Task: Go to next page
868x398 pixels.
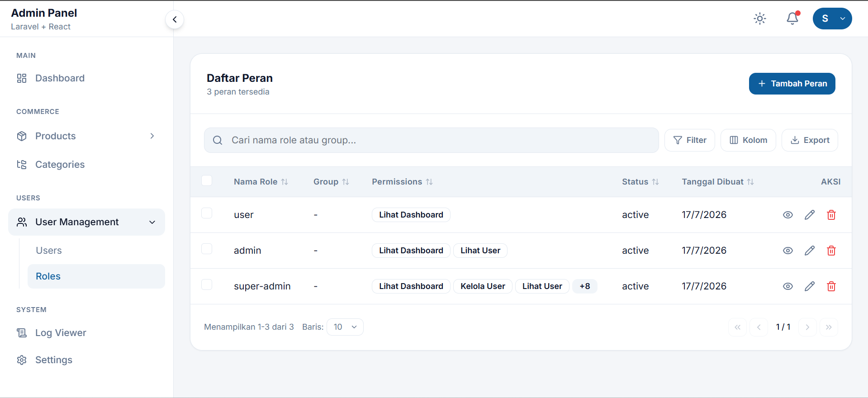Action: tap(807, 327)
